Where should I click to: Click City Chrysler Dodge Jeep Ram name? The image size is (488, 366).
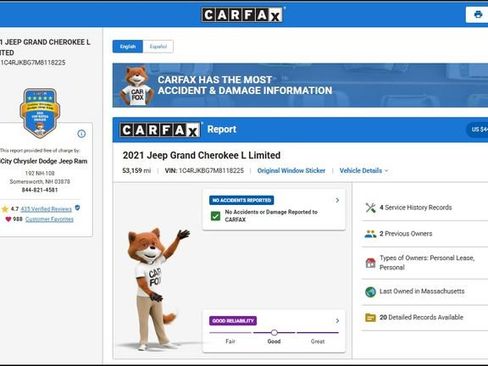pos(44,161)
